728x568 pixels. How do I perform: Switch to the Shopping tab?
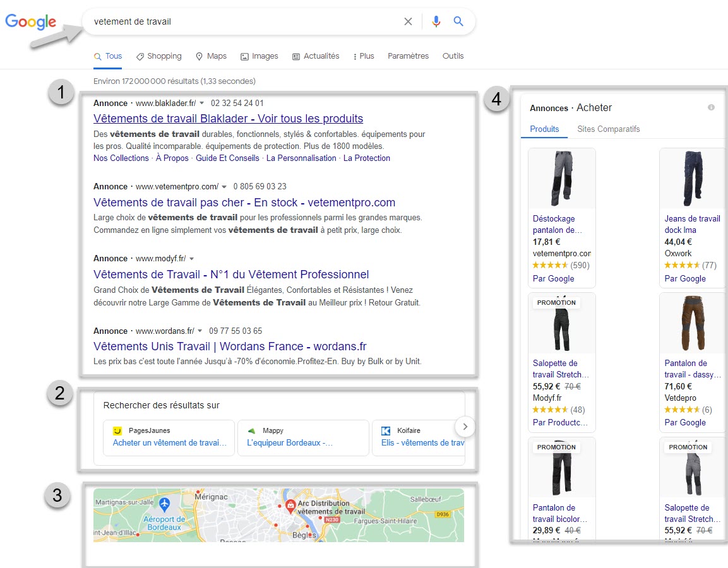(158, 56)
